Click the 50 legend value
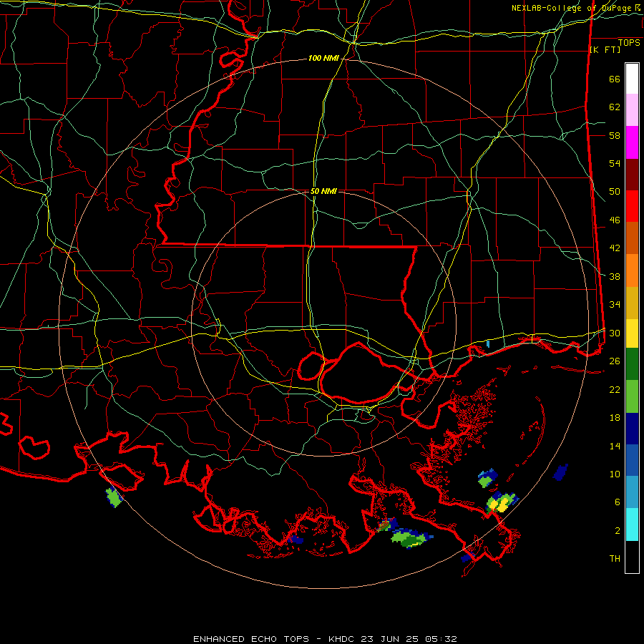Screen dimensions: 644x644 click(x=615, y=192)
